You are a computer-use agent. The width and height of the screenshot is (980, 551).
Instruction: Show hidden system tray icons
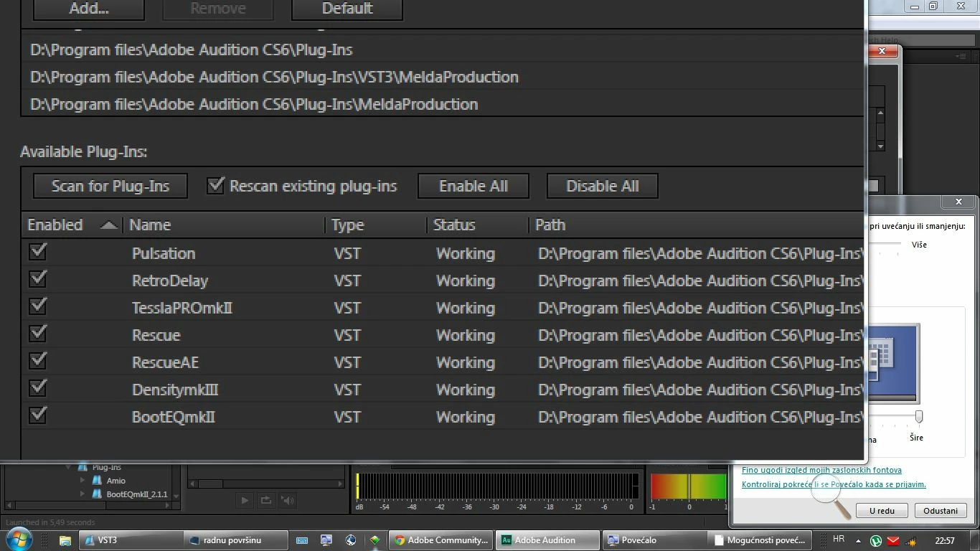pyautogui.click(x=859, y=540)
